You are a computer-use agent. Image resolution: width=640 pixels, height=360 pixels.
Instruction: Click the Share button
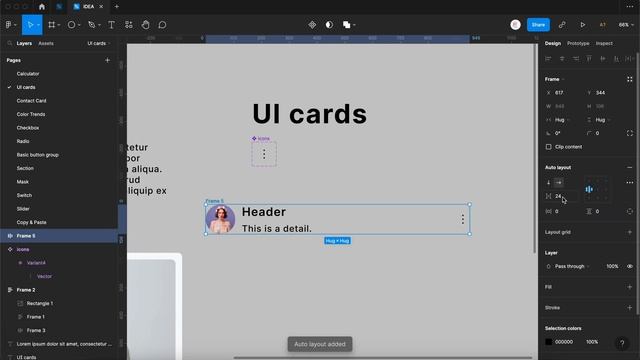(538, 25)
